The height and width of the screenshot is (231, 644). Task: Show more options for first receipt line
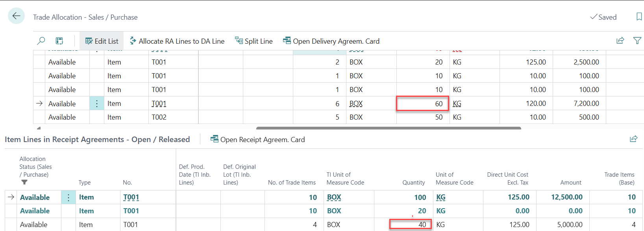(68, 197)
